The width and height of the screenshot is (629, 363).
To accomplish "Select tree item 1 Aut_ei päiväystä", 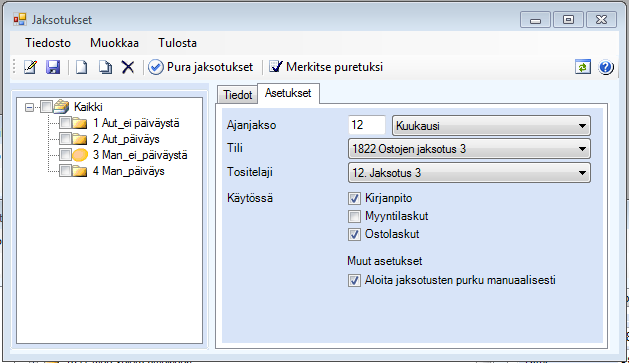I will 136,123.
